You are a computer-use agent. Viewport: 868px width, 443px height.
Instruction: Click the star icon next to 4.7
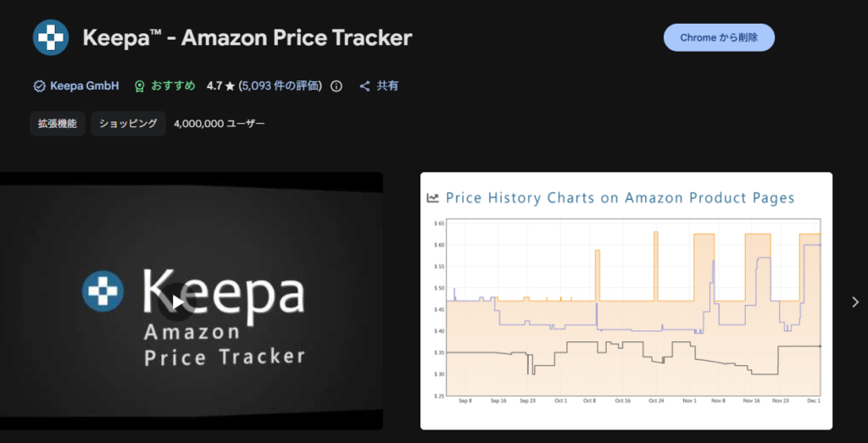point(230,86)
